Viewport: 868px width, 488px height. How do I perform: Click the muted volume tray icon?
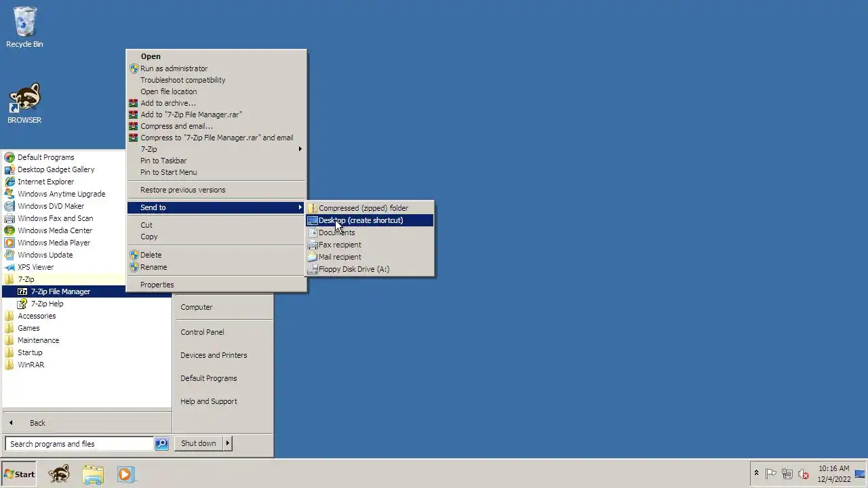[804, 474]
